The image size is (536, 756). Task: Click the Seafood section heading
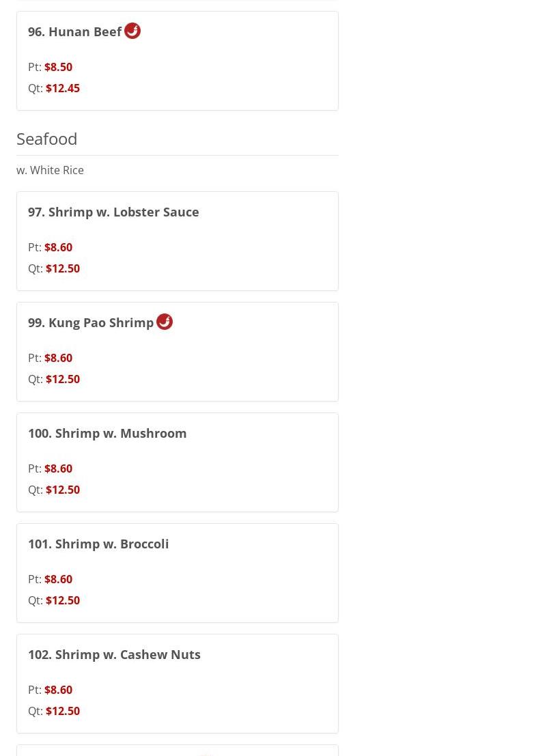(x=46, y=139)
